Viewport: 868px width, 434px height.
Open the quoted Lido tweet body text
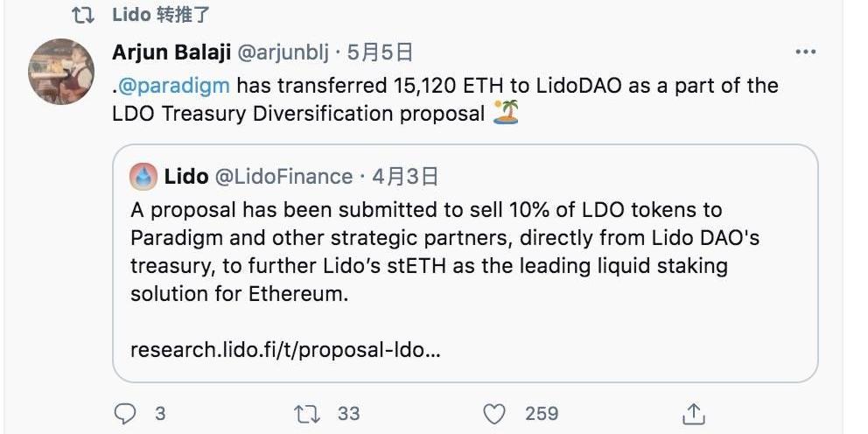429,252
